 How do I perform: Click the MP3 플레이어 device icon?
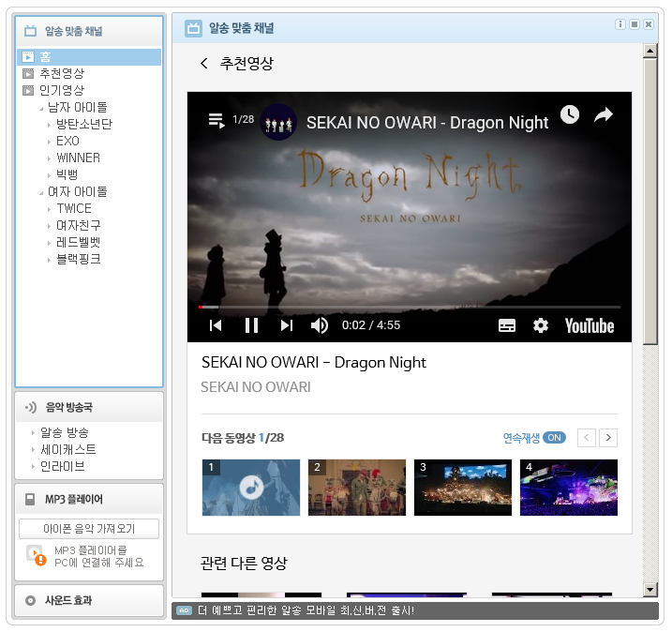(x=30, y=500)
